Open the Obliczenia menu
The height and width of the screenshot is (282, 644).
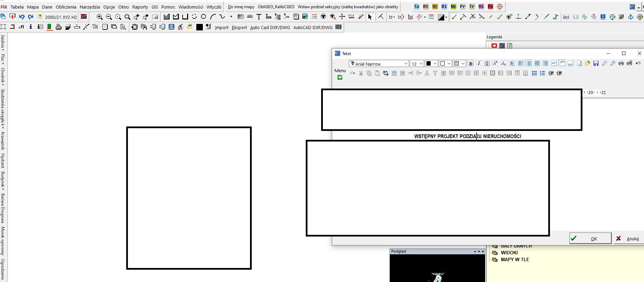[x=66, y=7]
